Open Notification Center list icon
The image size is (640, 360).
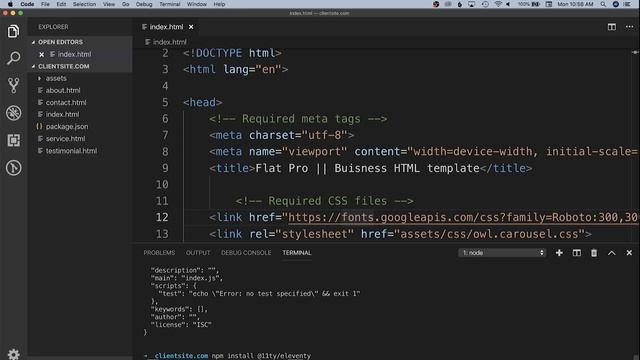[x=627, y=4]
